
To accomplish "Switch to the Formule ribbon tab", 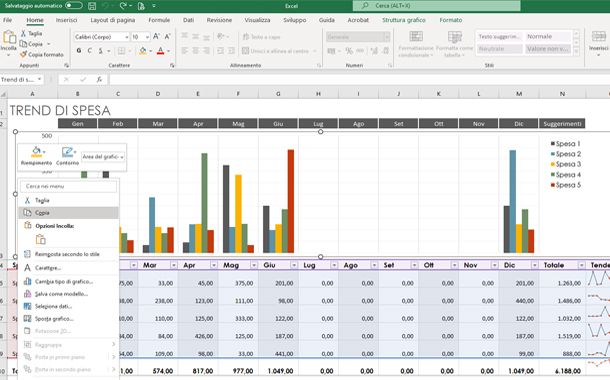I will point(159,20).
